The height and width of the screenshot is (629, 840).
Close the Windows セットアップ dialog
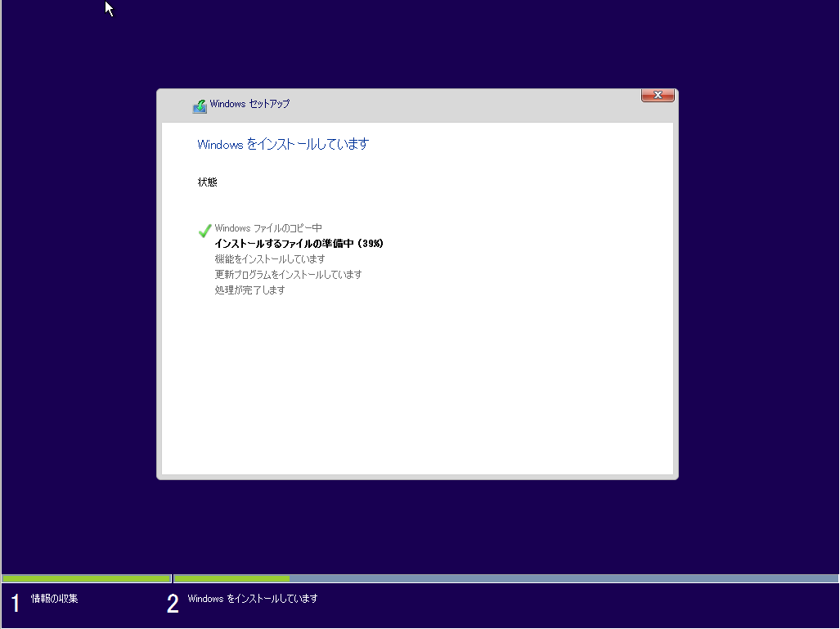click(658, 96)
